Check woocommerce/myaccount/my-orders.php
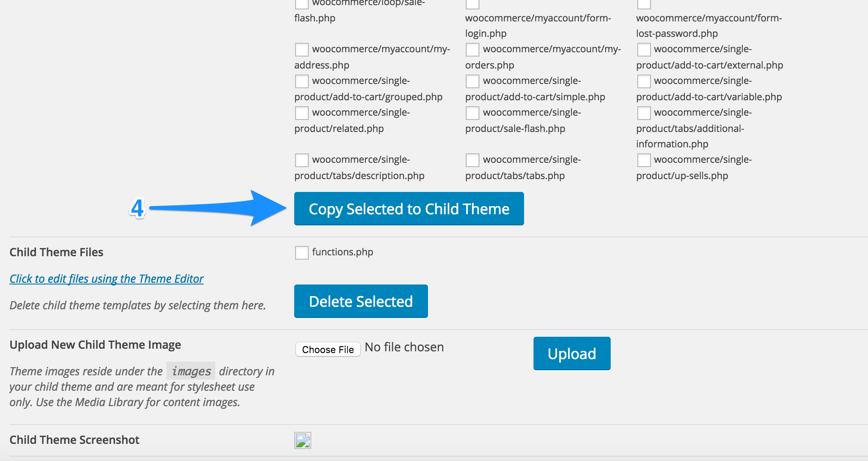The height and width of the screenshot is (461, 868). (472, 49)
